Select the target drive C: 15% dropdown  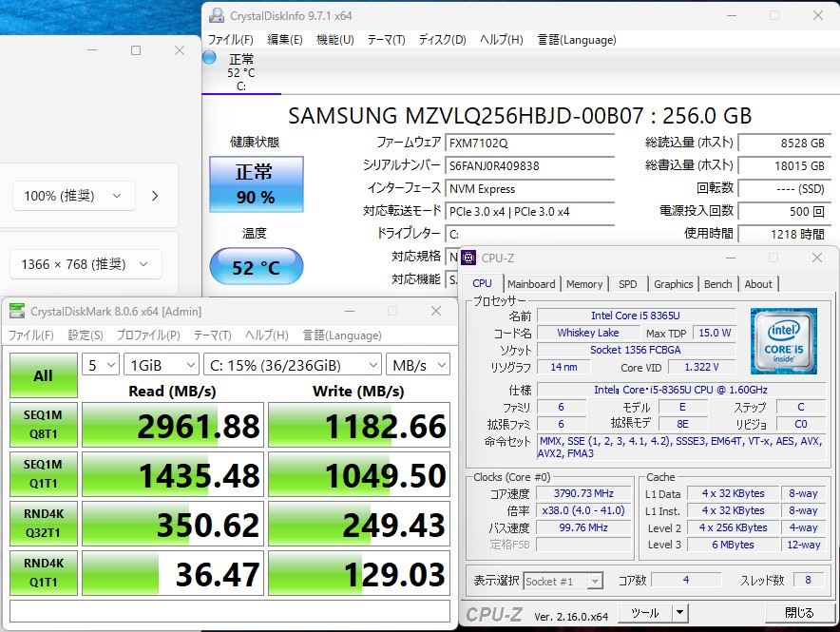(292, 365)
